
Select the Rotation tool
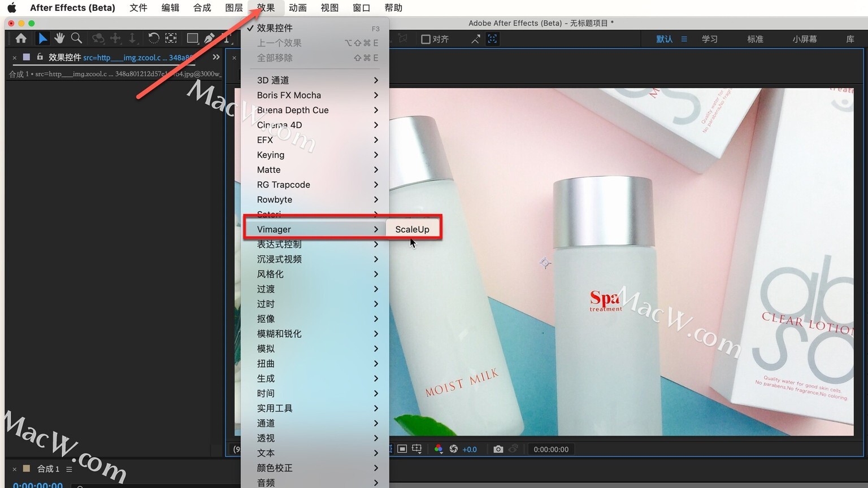coord(153,38)
